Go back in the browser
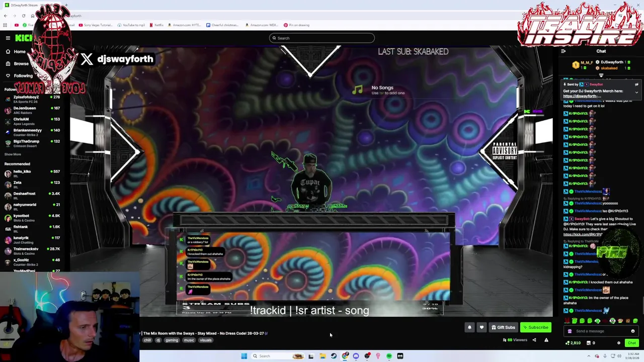Screen dimensions: 644x362 pos(6,16)
